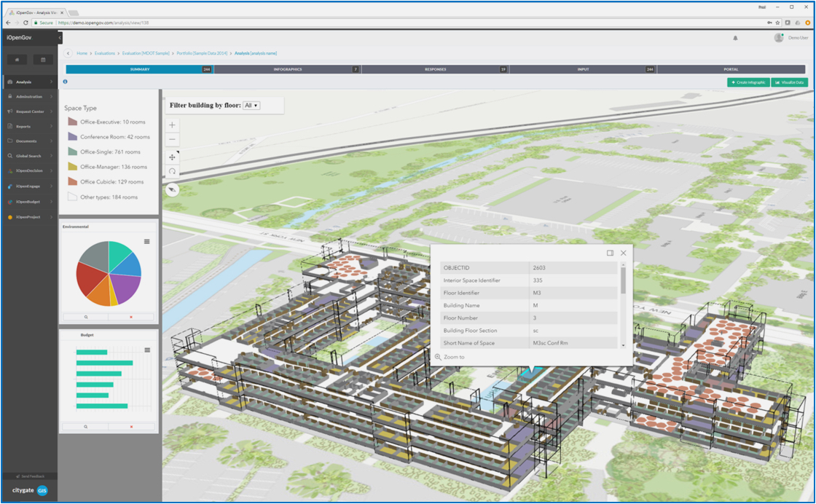Image resolution: width=816 pixels, height=504 pixels.
Task: Open Evaluation [MDOT Sample] breadcrumb link
Action: [x=146, y=53]
